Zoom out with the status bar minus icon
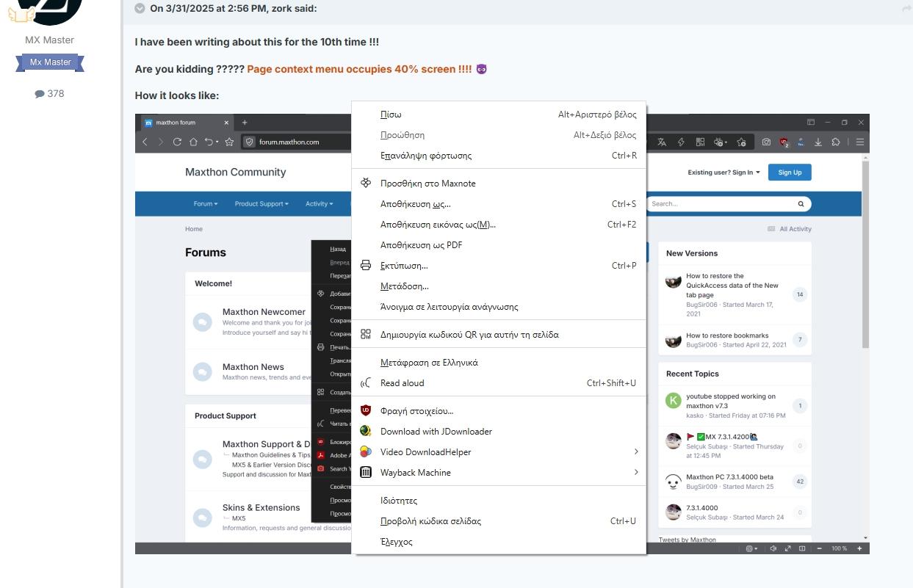Image resolution: width=913 pixels, height=588 pixels. (x=820, y=548)
